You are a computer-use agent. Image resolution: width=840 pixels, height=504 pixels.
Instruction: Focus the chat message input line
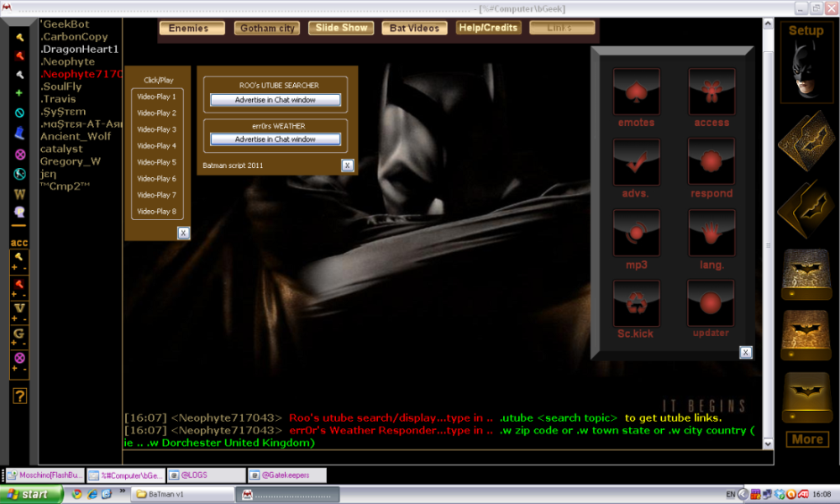[x=448, y=457]
